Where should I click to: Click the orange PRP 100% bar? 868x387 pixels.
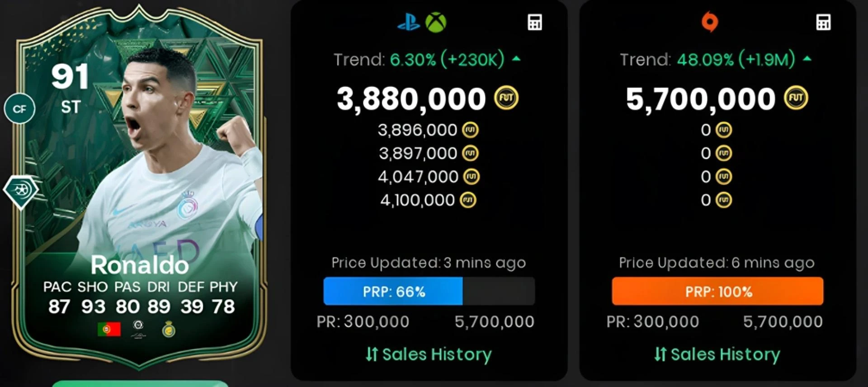click(717, 291)
